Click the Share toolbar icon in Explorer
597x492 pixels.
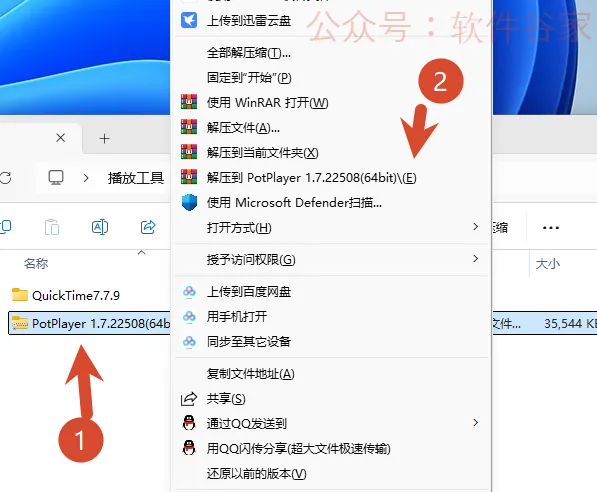click(x=148, y=227)
